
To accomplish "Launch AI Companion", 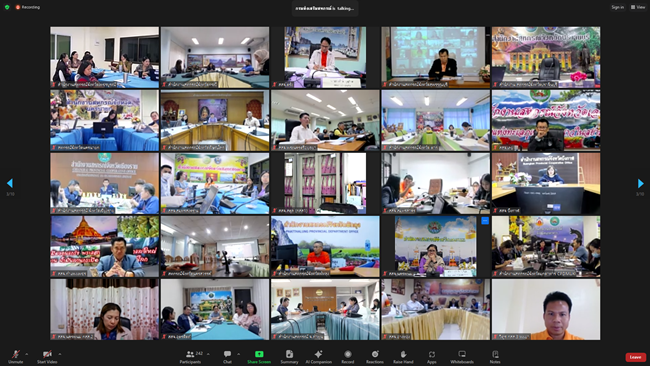I will pos(318,356).
